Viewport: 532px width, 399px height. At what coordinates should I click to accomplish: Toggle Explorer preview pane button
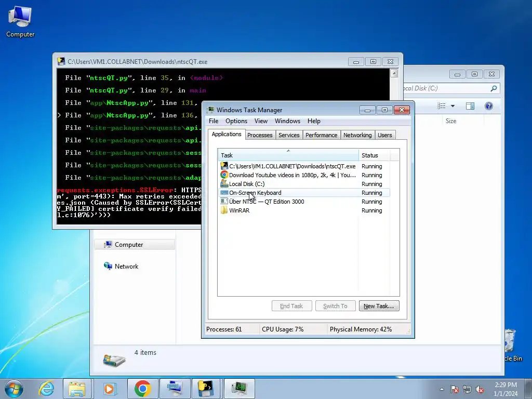470,106
